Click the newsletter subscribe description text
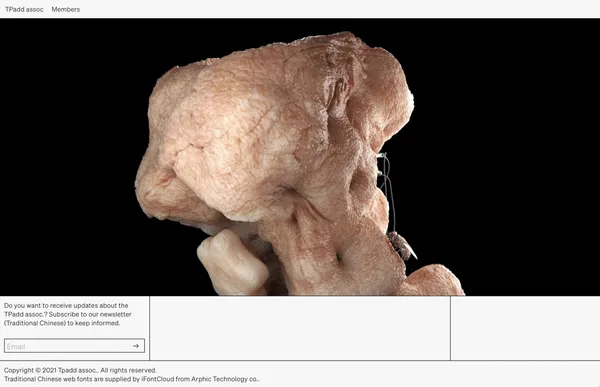 68,314
